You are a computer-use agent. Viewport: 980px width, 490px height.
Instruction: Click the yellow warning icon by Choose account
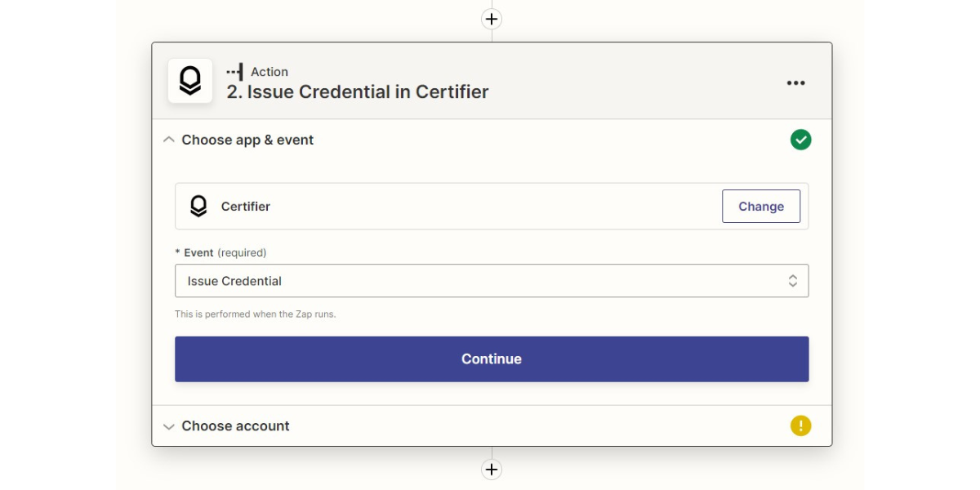pos(800,425)
